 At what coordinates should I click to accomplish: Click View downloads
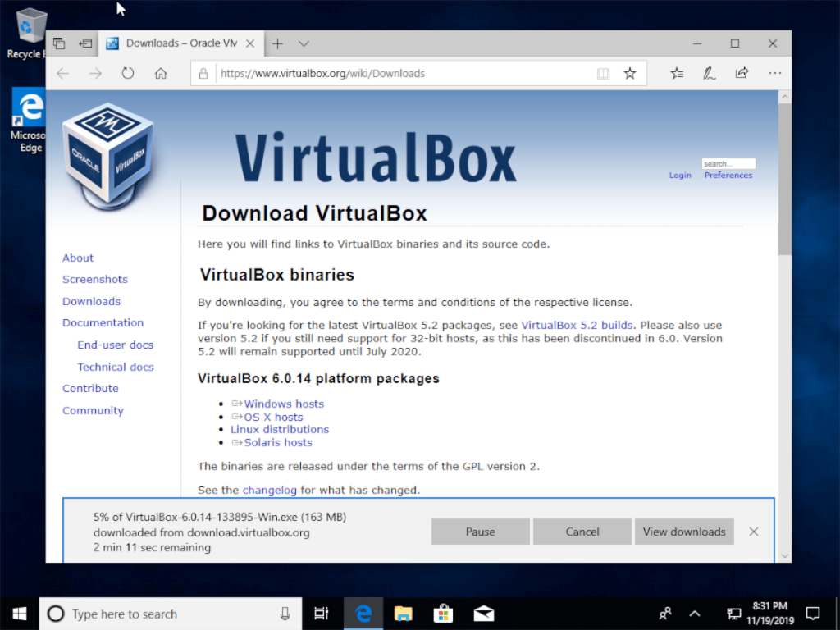(x=683, y=532)
